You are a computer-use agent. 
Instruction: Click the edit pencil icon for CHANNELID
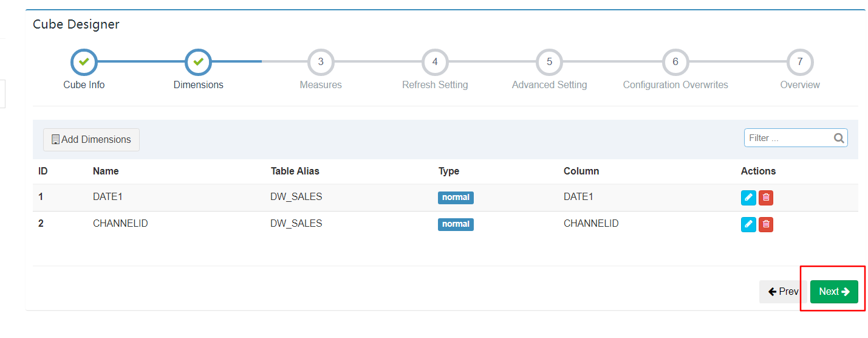748,224
